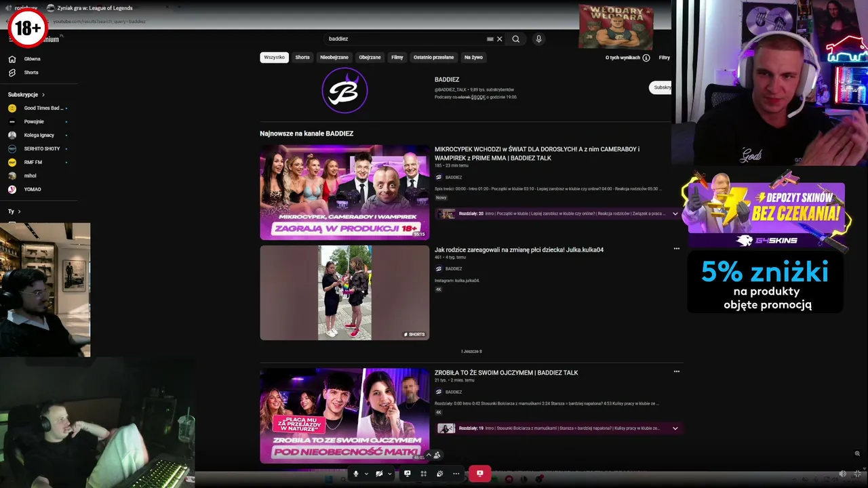
Task: Subscribe to the BADDIEZ channel
Action: 661,87
